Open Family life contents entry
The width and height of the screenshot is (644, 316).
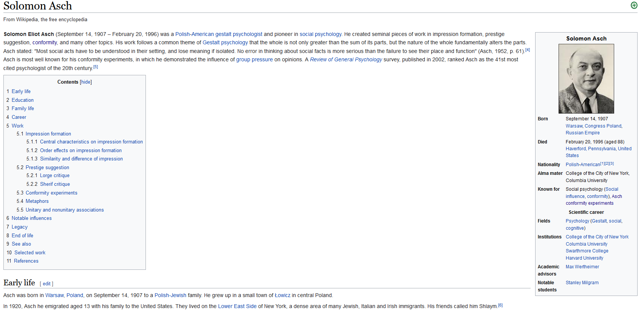tap(23, 109)
